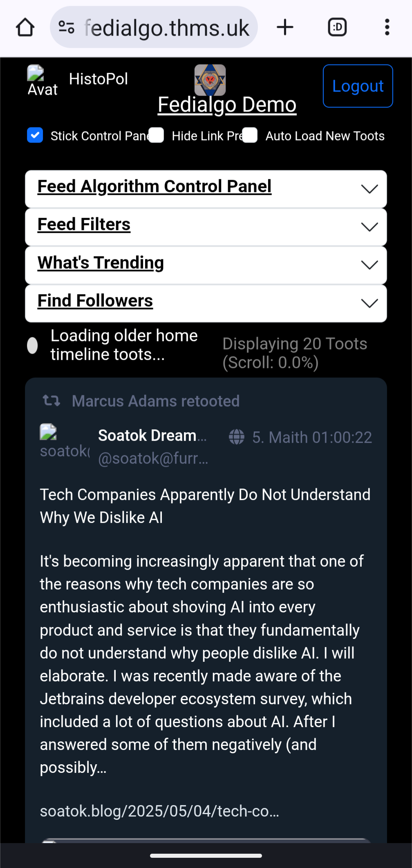
Task: Open the soatok.blog article link
Action: point(159,811)
